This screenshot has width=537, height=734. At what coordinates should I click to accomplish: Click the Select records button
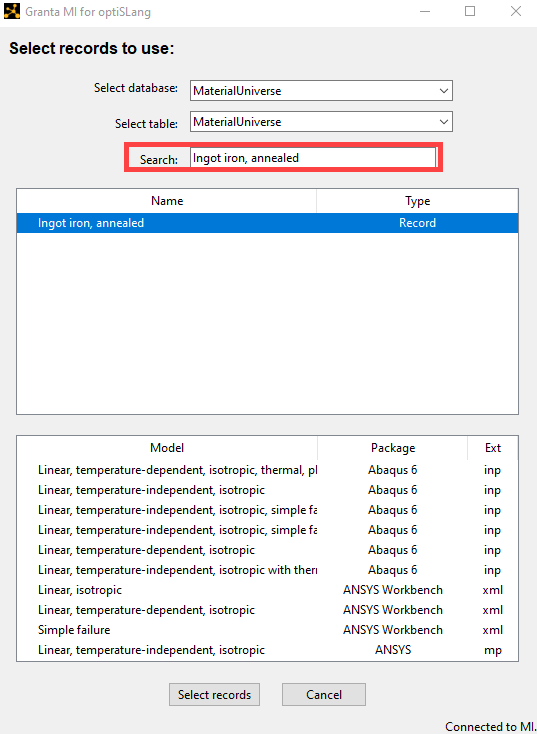[x=214, y=695]
